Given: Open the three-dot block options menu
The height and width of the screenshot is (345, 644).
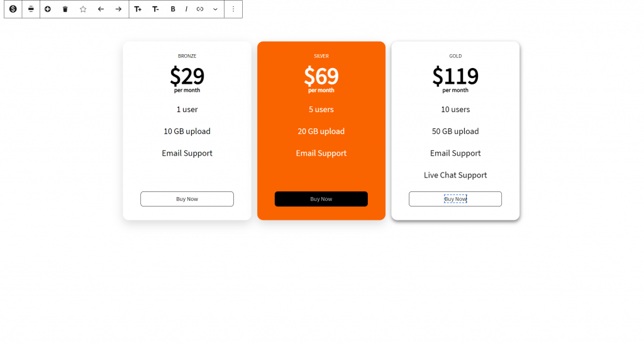Looking at the screenshot, I should [233, 9].
